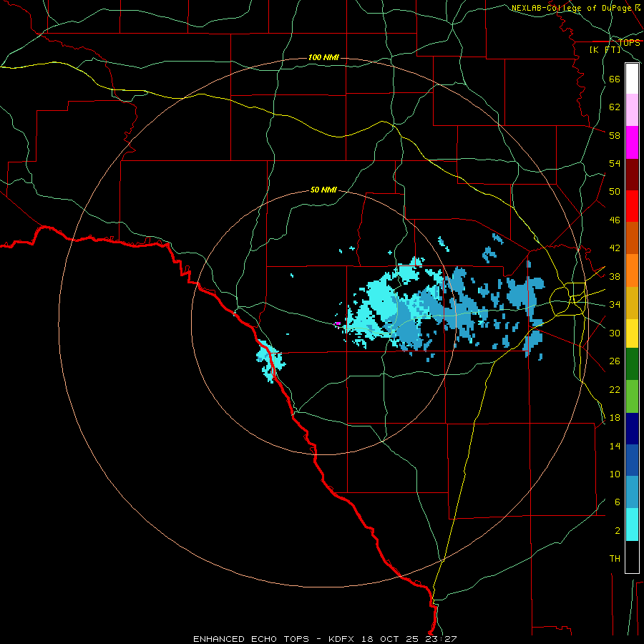Click the navy blue legend swatch
The height and width of the screenshot is (644, 644).
coord(632,429)
